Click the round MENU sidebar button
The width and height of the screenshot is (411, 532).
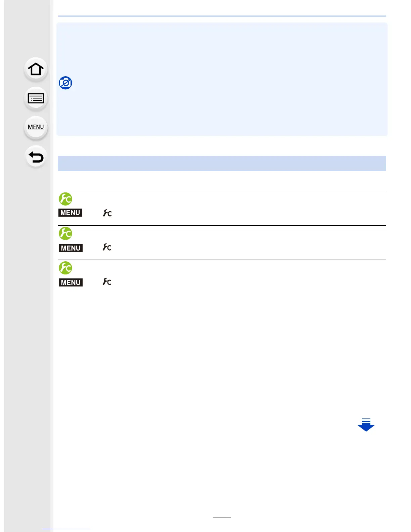[x=36, y=127]
